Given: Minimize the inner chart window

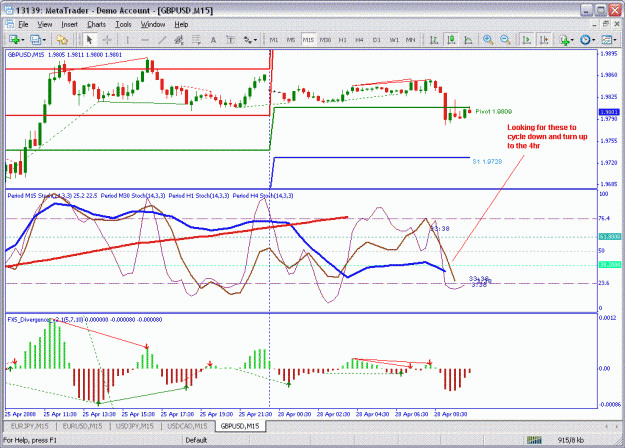Looking at the screenshot, I should point(595,24).
